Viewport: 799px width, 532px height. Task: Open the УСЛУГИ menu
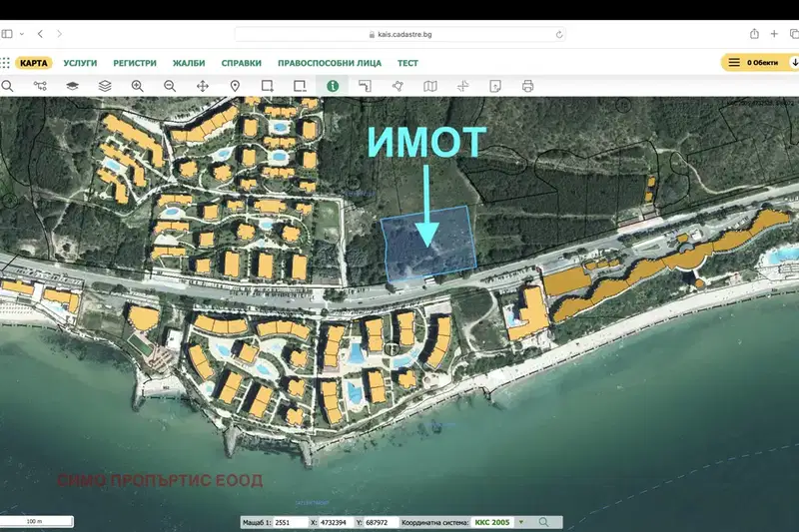tap(80, 63)
